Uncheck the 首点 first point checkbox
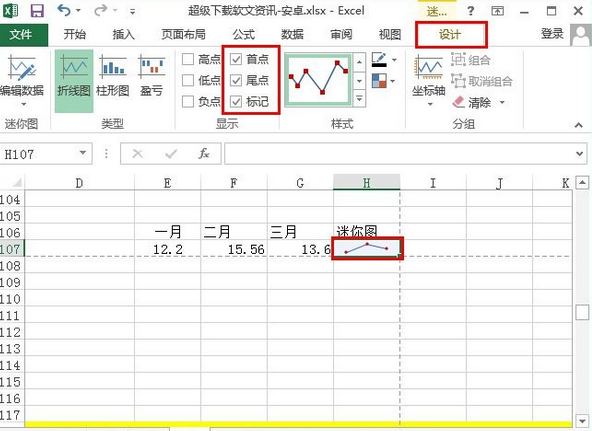 click(236, 59)
